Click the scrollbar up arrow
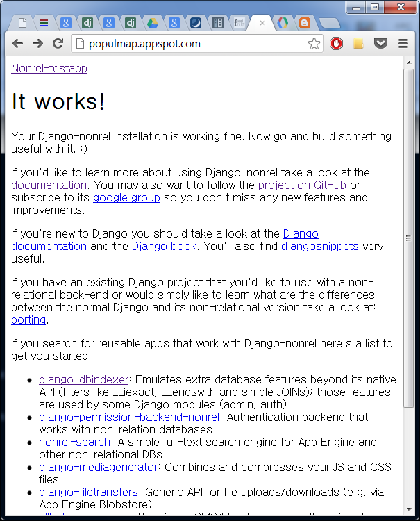420x521 pixels. [409, 63]
